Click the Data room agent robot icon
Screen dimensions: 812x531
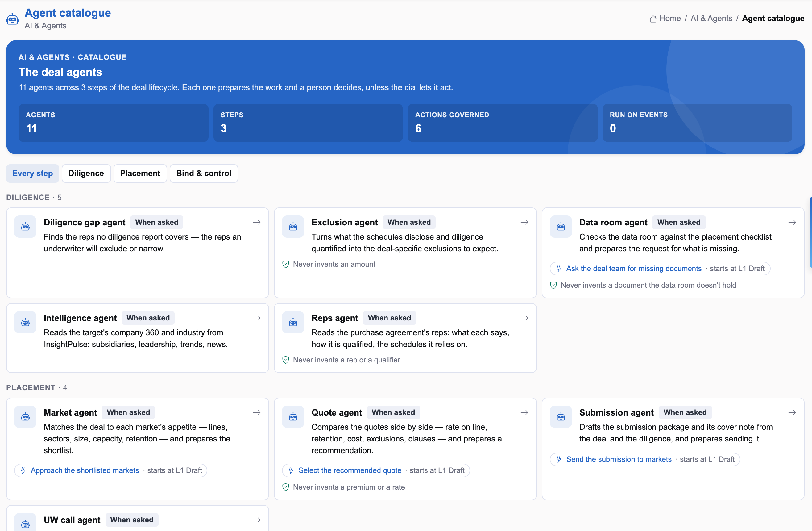[x=561, y=226]
